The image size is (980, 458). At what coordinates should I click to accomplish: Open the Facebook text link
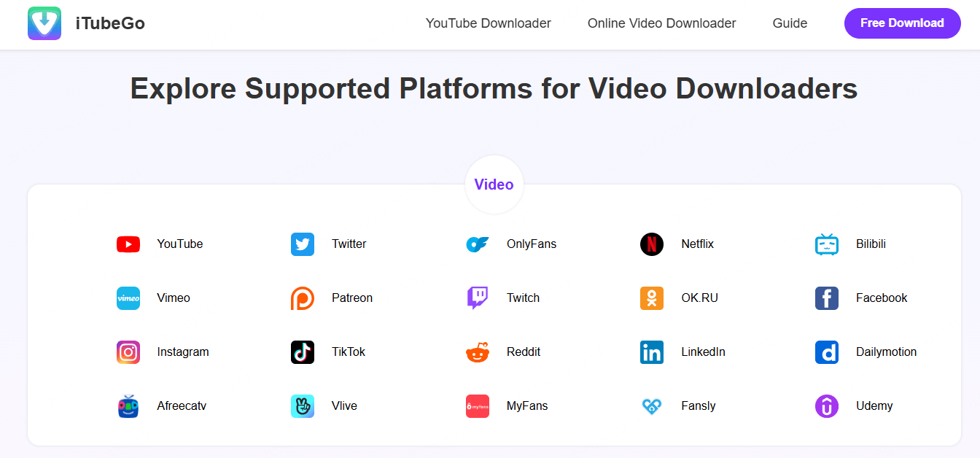882,298
